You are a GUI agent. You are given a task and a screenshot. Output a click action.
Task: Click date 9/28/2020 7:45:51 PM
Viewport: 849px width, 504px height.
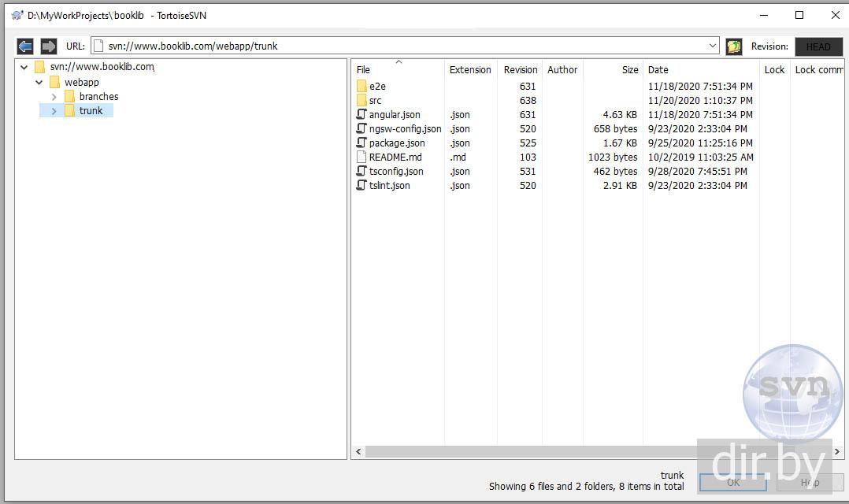click(x=698, y=171)
